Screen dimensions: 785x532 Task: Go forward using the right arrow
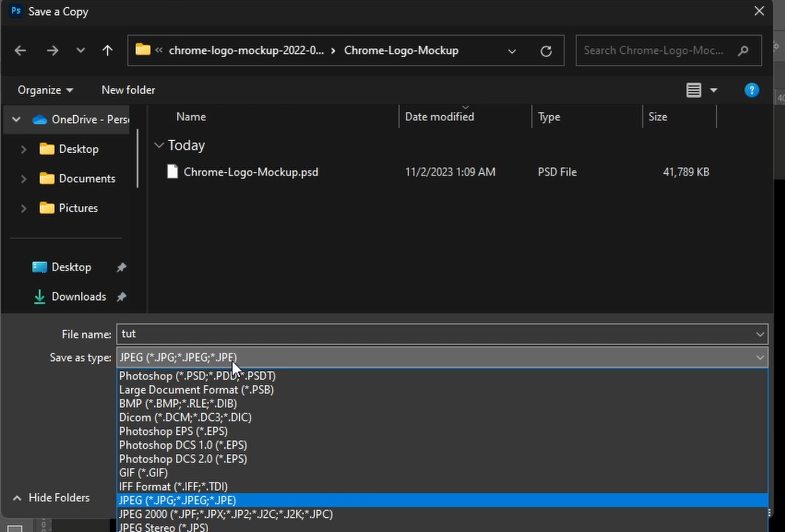tap(52, 51)
